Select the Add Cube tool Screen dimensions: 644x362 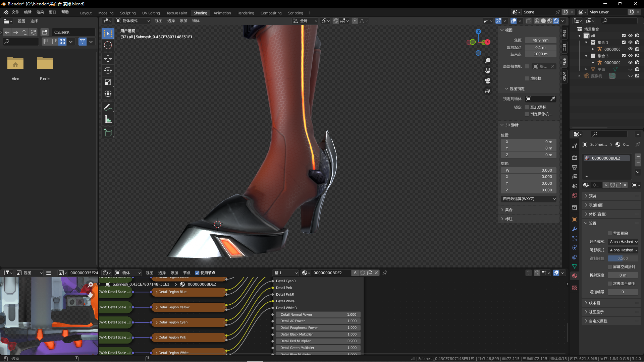[108, 133]
